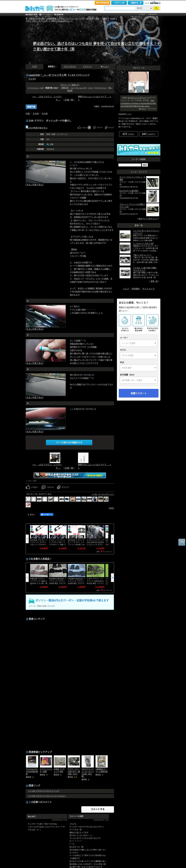Viewport: 186px width, 868px height.
Task: Open the 愛車一覧 bracket link in sidebar
Action: pos(154,281)
